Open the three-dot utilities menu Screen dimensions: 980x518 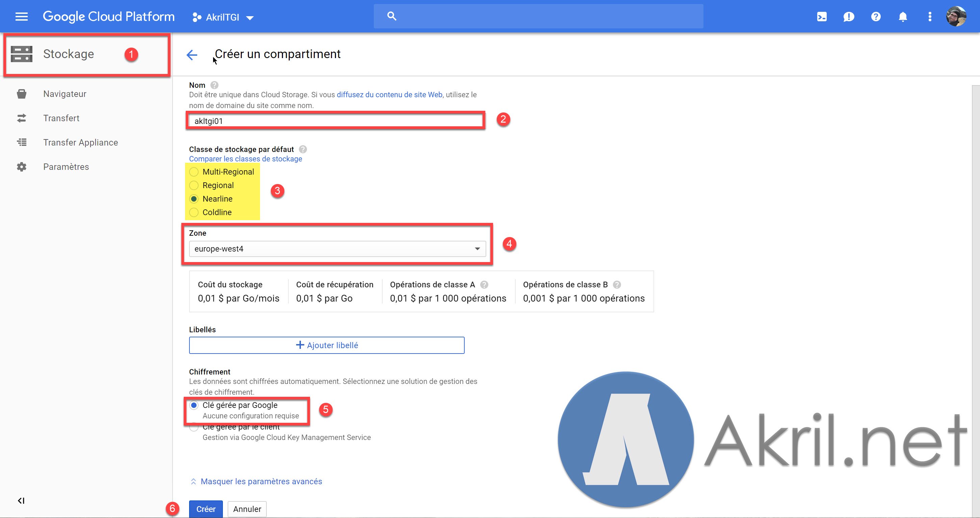tap(930, 17)
